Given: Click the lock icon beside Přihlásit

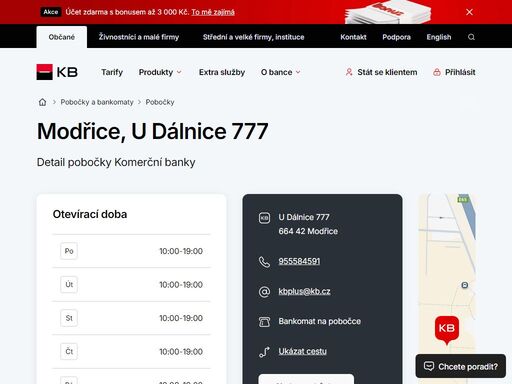Looking at the screenshot, I should pos(437,72).
